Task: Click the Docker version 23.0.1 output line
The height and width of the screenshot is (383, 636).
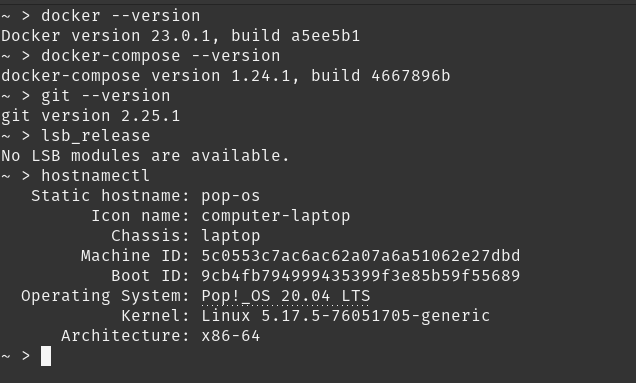Action: click(x=180, y=36)
